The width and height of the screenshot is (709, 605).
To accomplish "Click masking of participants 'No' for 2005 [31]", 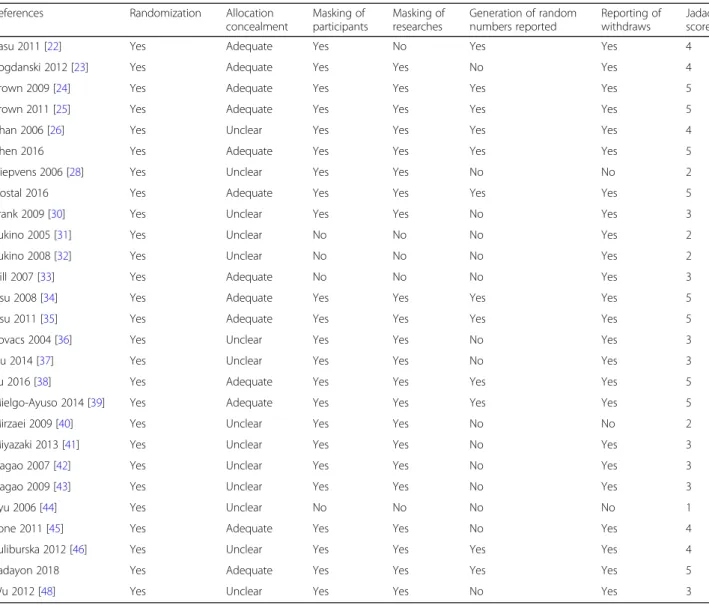I will click(x=319, y=235).
